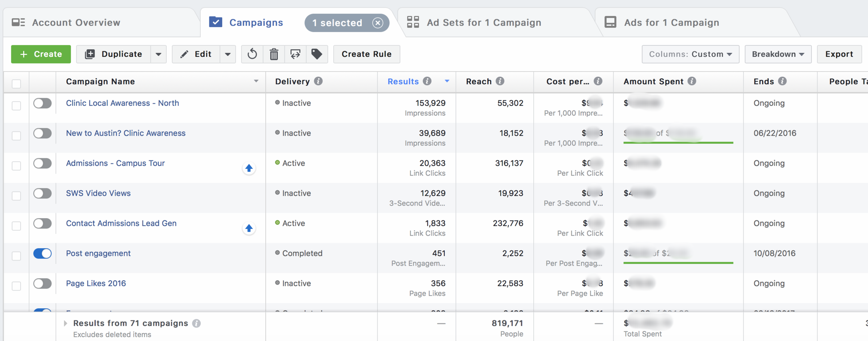Open the Clinic Local Awareness - North campaign link

click(123, 103)
